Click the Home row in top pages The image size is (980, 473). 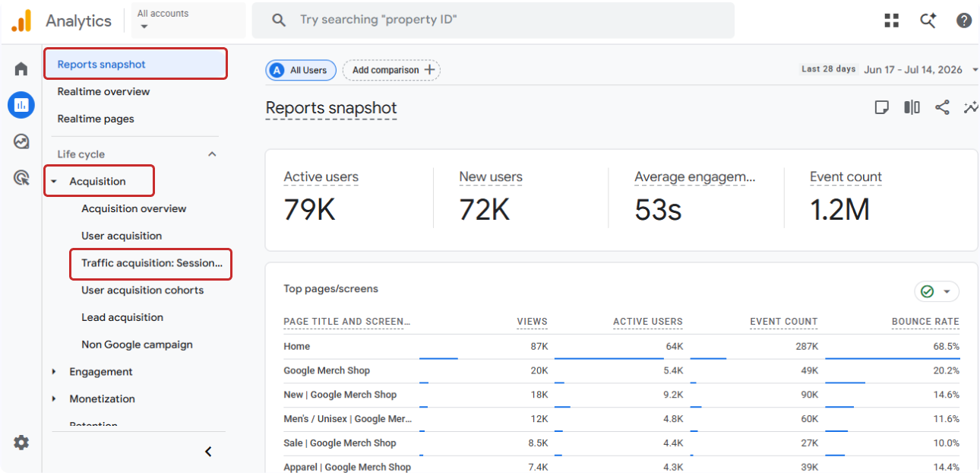(621, 347)
